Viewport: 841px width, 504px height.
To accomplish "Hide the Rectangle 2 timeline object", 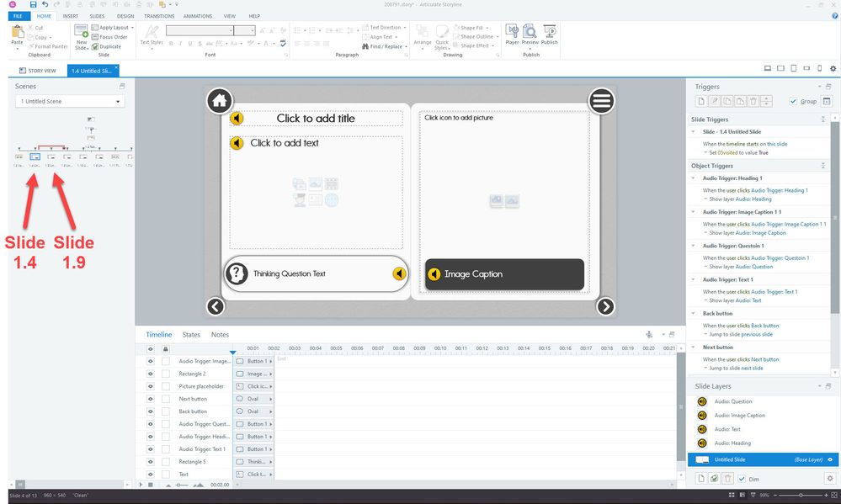I will tap(152, 374).
